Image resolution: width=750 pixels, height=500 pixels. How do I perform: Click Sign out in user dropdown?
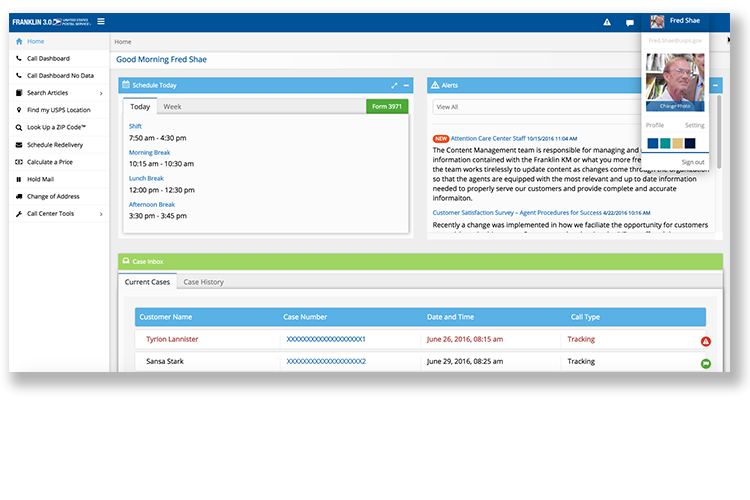coord(693,162)
